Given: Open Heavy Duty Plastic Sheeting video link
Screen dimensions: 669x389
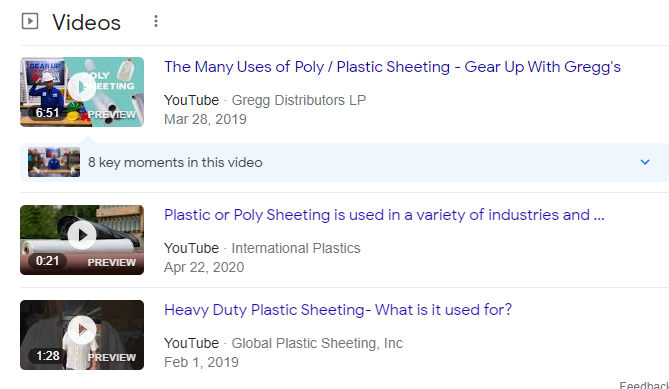Looking at the screenshot, I should 338,310.
